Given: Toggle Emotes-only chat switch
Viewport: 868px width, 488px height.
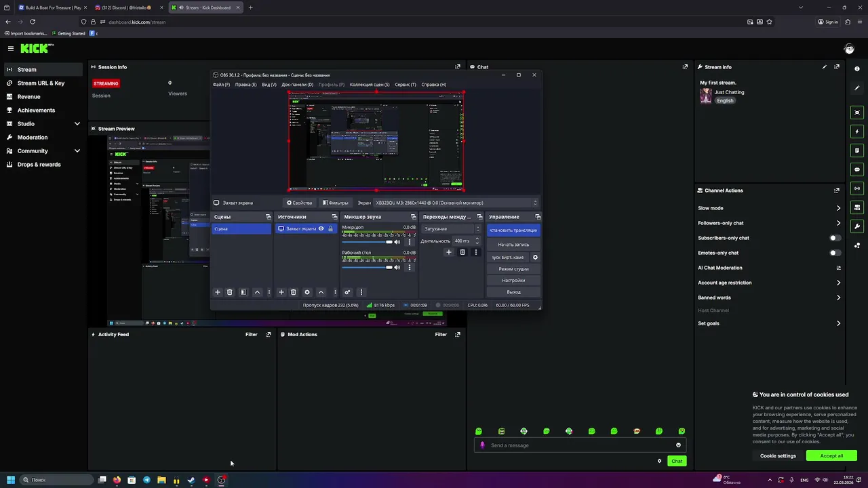Looking at the screenshot, I should click(x=835, y=253).
